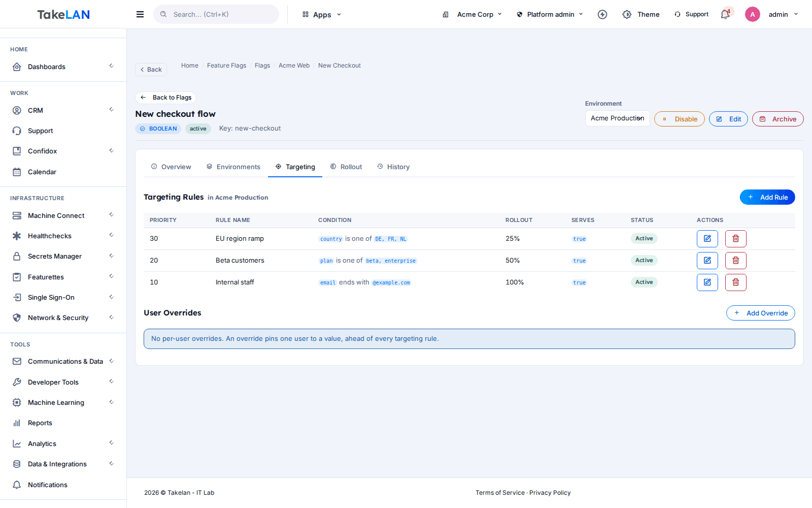
Task: Delete the EU region ramp rule
Action: pos(736,239)
